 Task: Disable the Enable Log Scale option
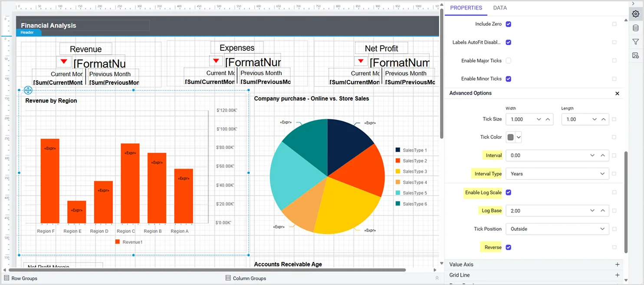click(x=509, y=192)
